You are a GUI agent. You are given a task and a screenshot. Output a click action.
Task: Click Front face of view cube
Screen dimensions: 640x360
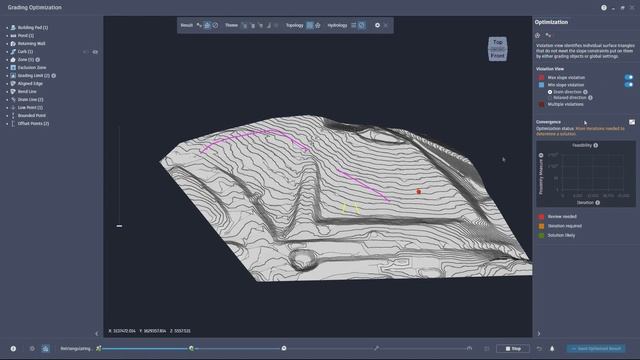[x=498, y=56]
